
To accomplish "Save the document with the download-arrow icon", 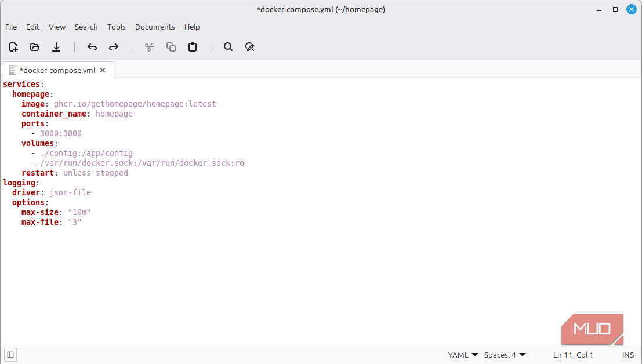I will 56,47.
